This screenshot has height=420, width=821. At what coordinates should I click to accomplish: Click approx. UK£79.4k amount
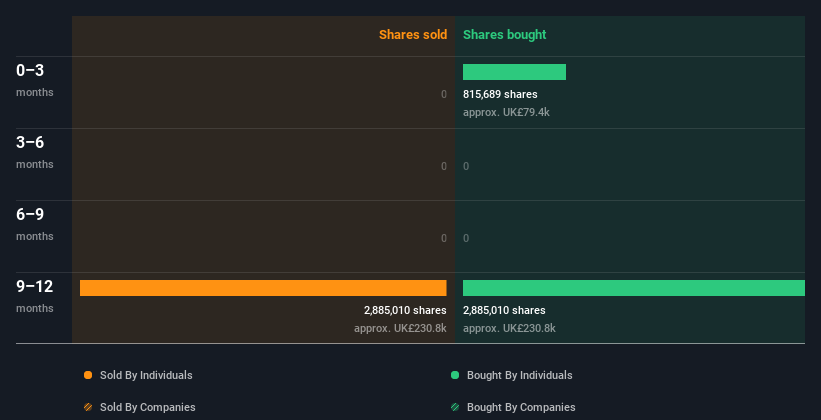click(506, 113)
